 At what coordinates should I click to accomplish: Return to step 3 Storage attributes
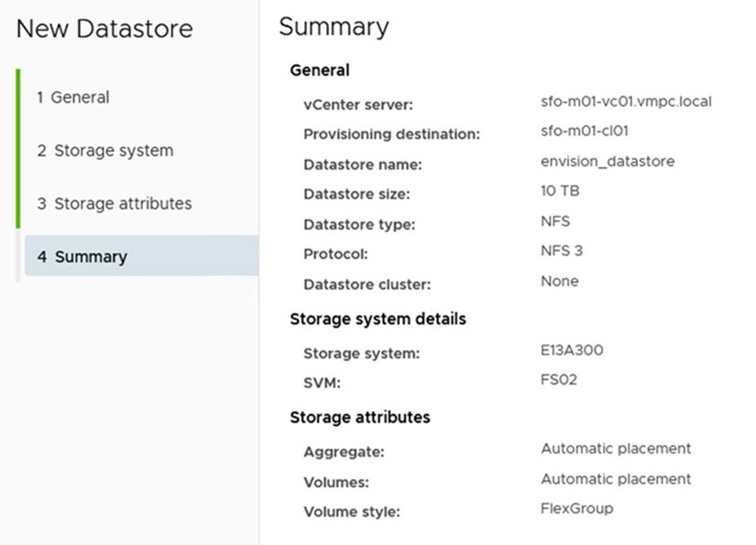(114, 203)
